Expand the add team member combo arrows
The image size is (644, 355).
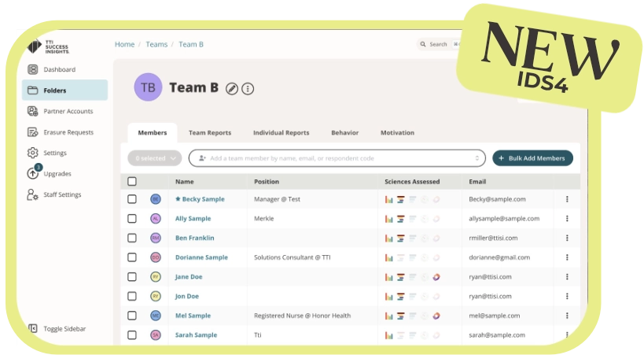(x=477, y=158)
